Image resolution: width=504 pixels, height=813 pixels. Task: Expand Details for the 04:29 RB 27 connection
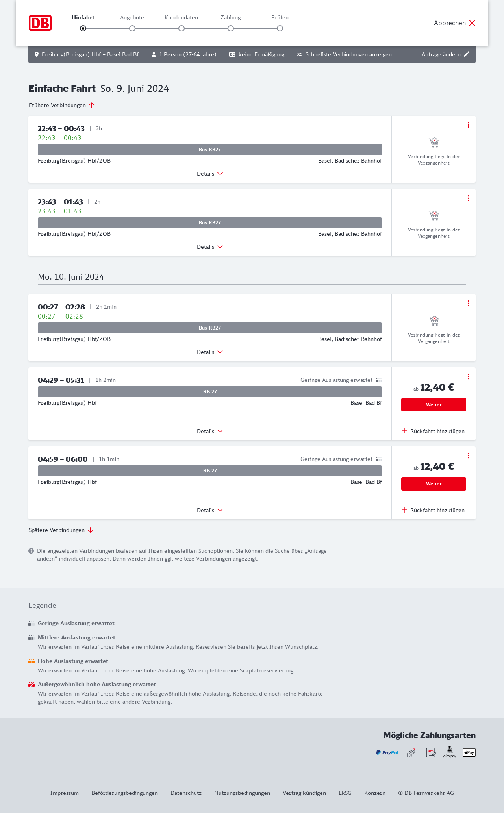click(210, 431)
